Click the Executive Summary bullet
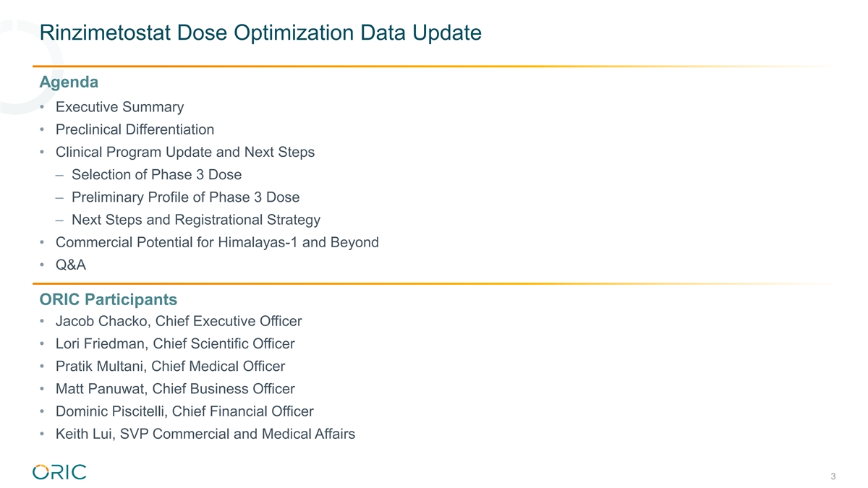This screenshot has width=868, height=488. pyautogui.click(x=119, y=107)
